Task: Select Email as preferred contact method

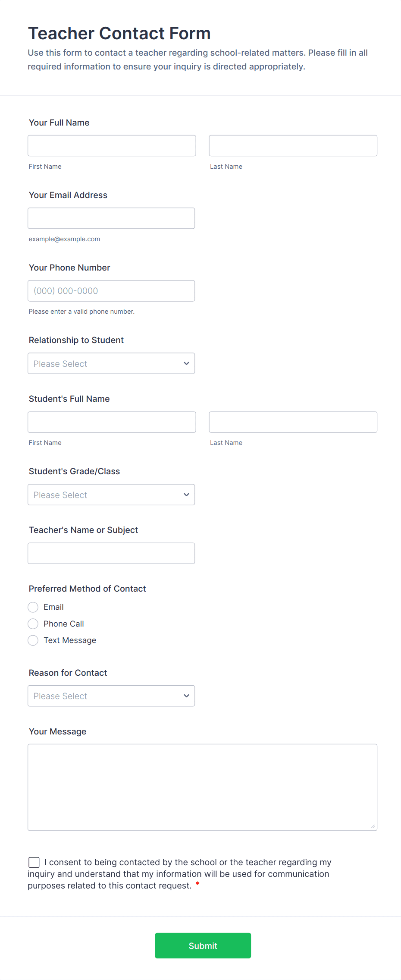Action: 33,607
